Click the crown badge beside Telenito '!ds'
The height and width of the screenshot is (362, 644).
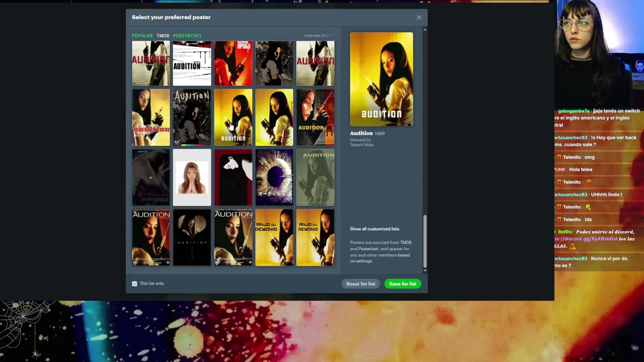click(x=558, y=220)
